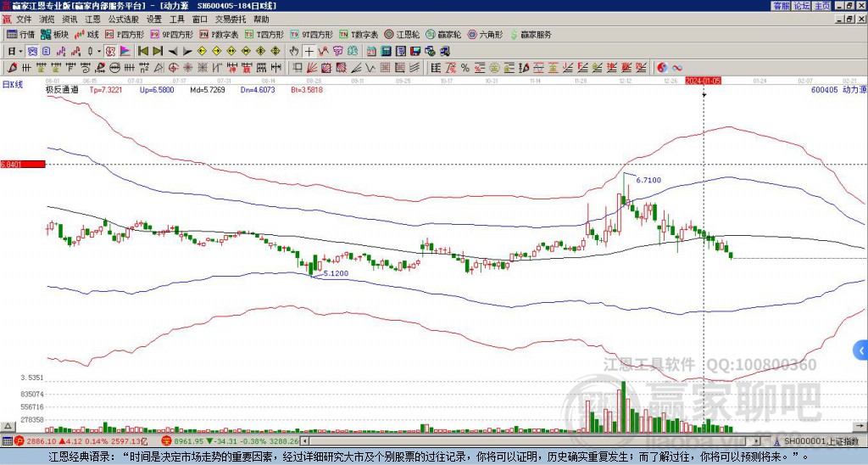
Task: Click the floppy disk save icon
Action: pos(415,52)
